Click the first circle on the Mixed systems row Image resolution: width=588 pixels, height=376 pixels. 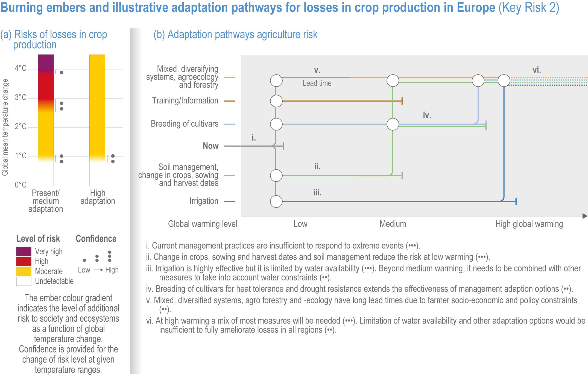click(x=276, y=81)
